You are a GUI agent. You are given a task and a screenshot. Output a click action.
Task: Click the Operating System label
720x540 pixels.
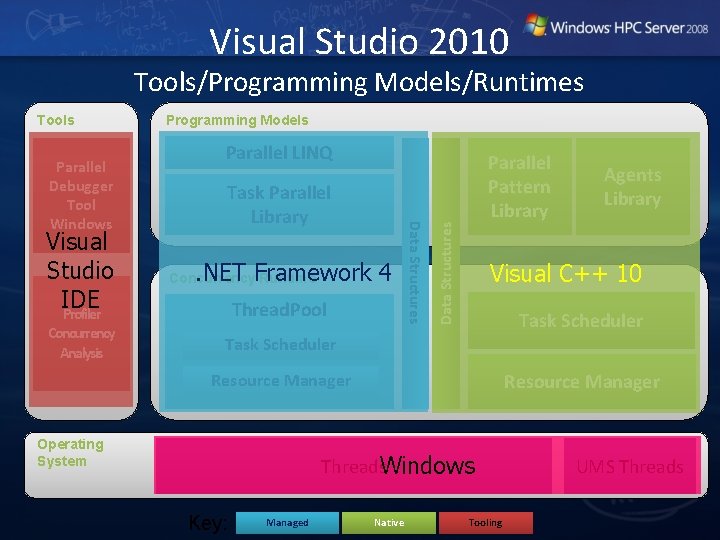pyautogui.click(x=70, y=452)
